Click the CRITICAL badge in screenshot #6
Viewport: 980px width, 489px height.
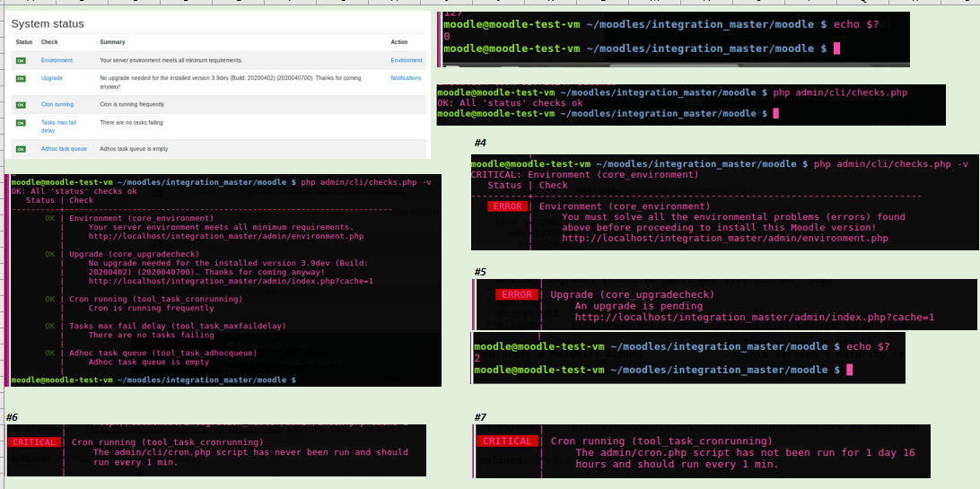pyautogui.click(x=34, y=442)
